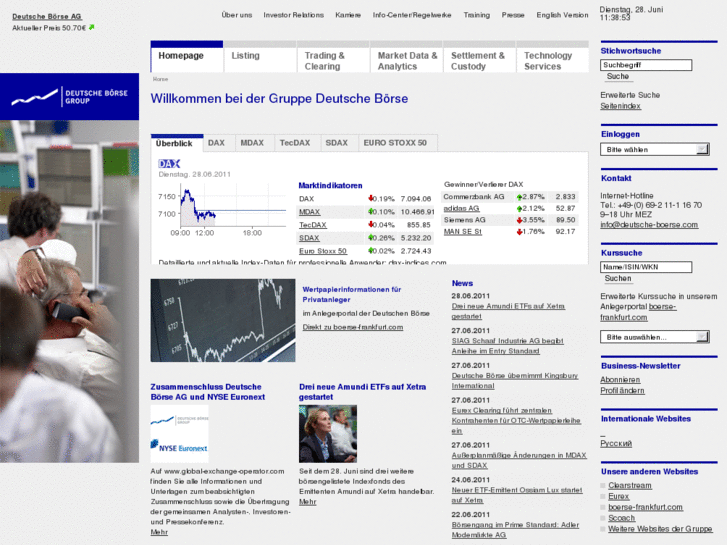This screenshot has width=727, height=545.
Task: Click Mehr under the Amundi ETFs article
Action: coord(307,502)
